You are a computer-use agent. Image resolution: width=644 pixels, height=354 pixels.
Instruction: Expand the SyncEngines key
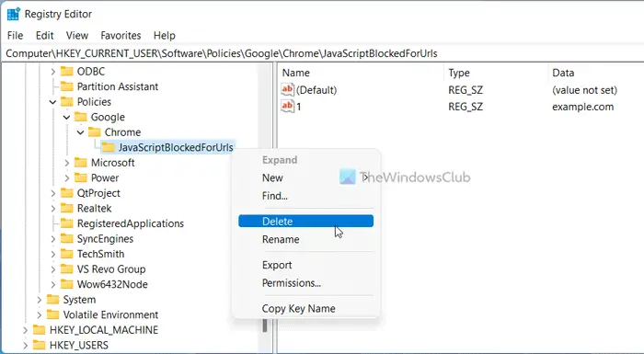pos(53,238)
